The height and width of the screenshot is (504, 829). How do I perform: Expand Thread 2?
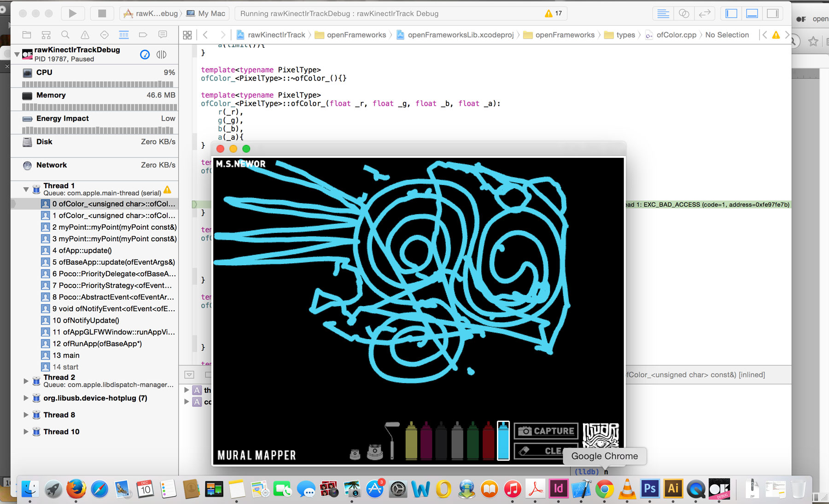point(26,381)
